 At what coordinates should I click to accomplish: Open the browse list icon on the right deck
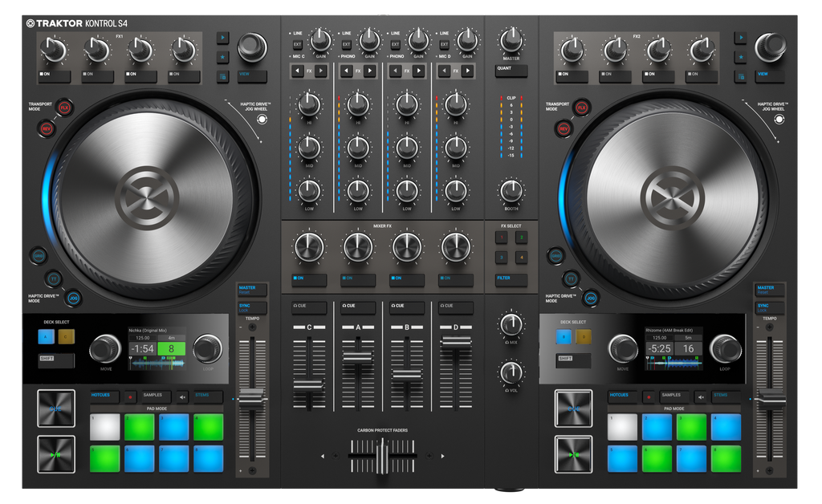point(741,75)
